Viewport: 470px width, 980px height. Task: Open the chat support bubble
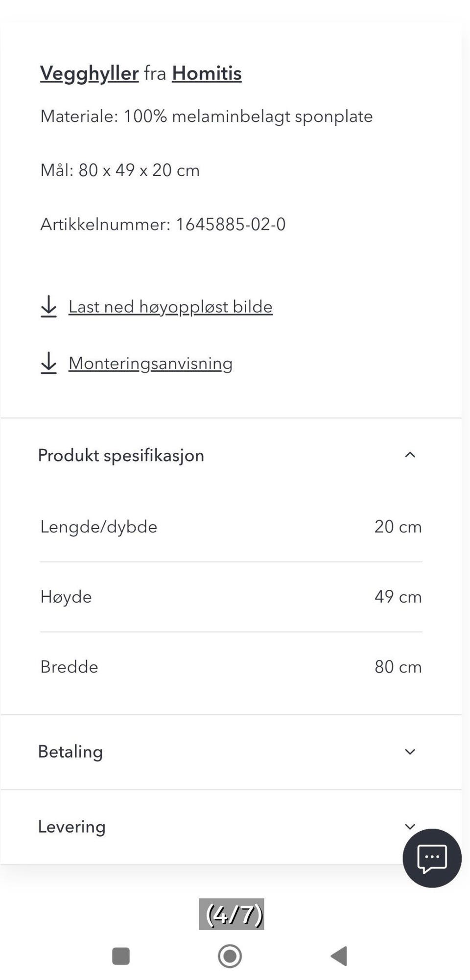pos(432,858)
